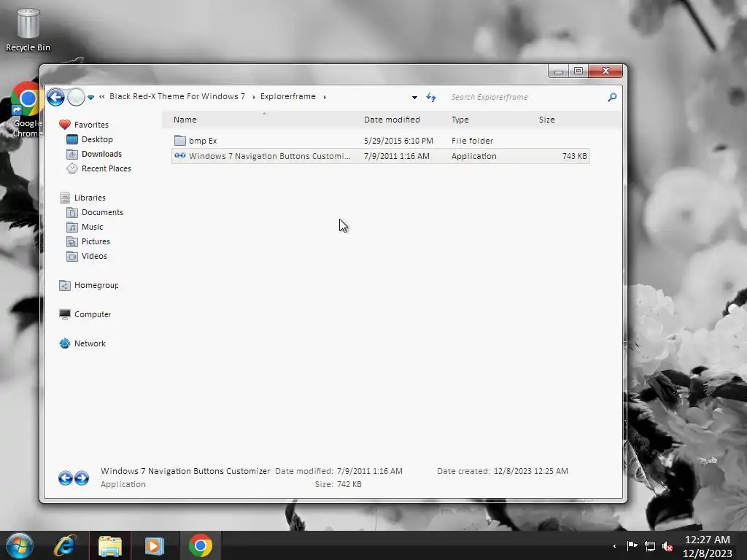This screenshot has height=560, width=747.
Task: Select Libraries in navigation pane
Action: pyautogui.click(x=90, y=198)
